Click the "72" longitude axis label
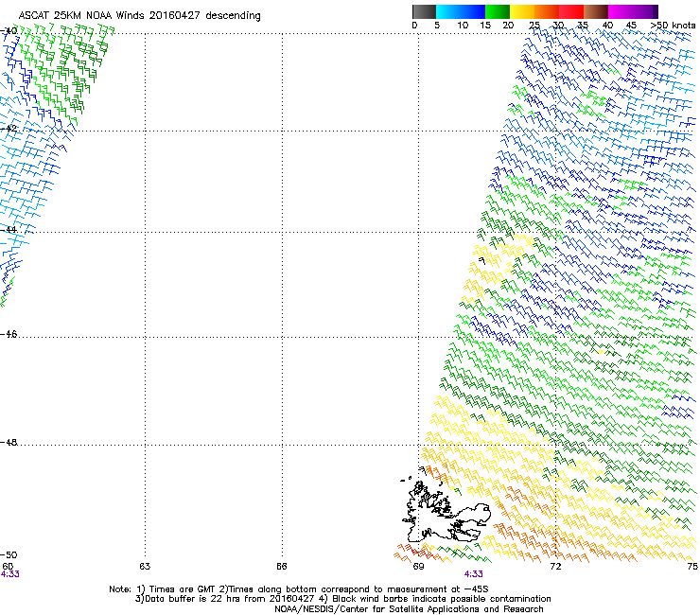Image resolution: width=700 pixels, height=615 pixels. pyautogui.click(x=555, y=567)
